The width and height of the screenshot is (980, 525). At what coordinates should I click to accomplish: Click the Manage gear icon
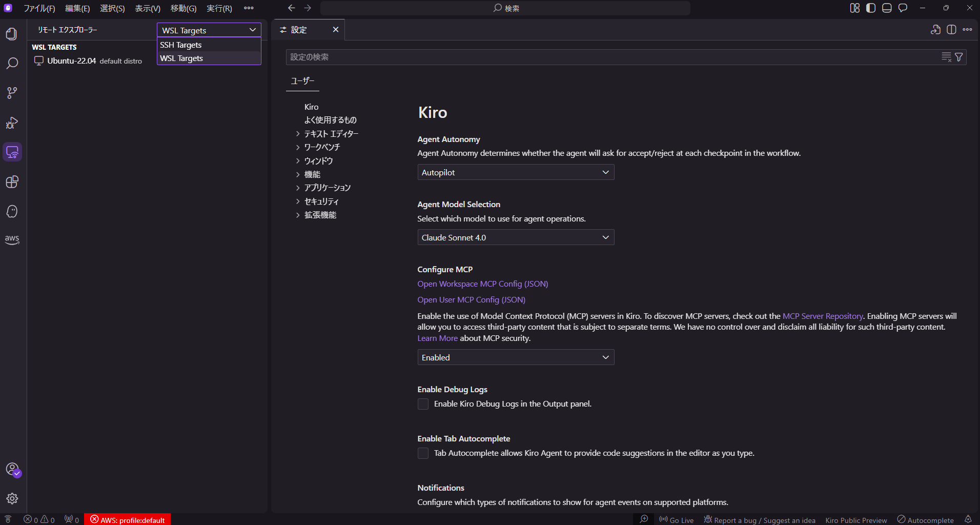12,498
